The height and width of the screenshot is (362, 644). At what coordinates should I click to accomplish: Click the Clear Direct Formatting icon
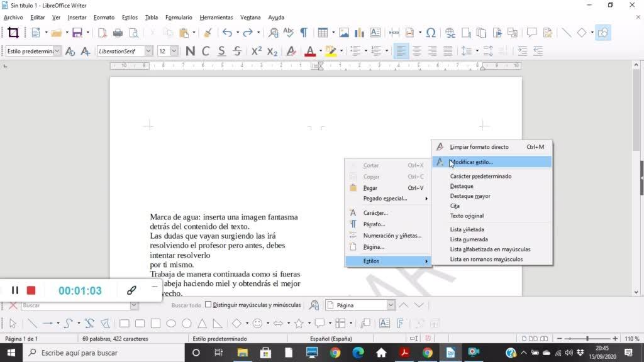(291, 51)
